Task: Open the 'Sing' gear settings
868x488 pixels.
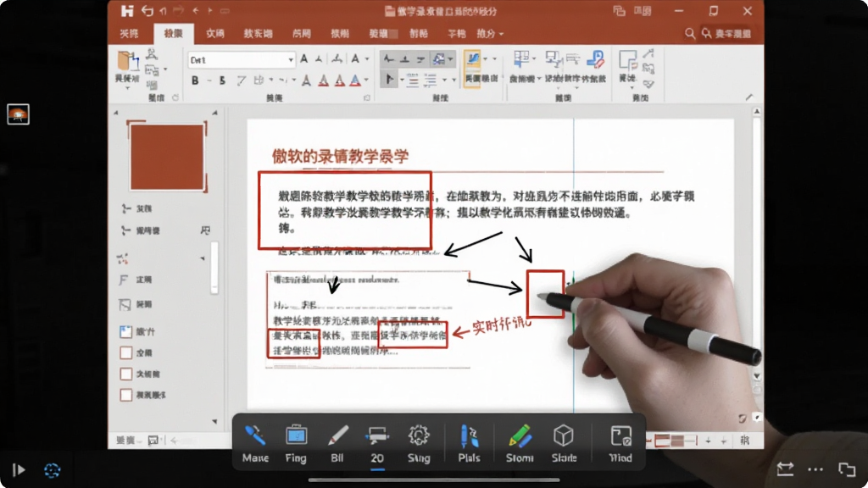Action: (x=419, y=443)
